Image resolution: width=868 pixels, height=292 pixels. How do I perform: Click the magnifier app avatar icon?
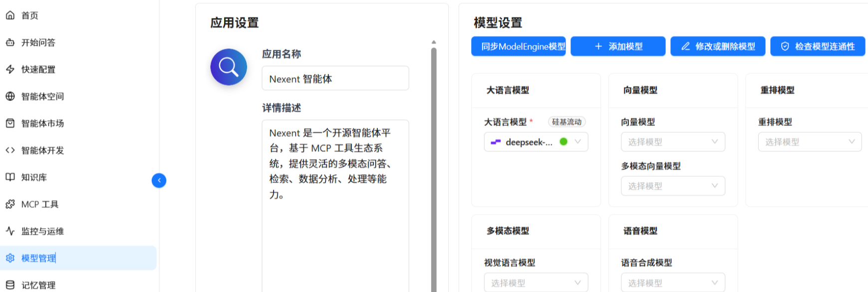click(229, 67)
